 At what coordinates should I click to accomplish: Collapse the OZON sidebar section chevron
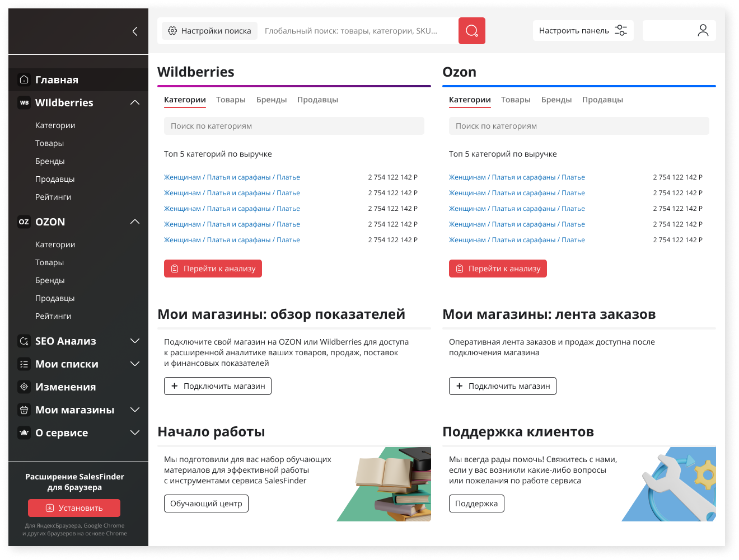pyautogui.click(x=135, y=222)
